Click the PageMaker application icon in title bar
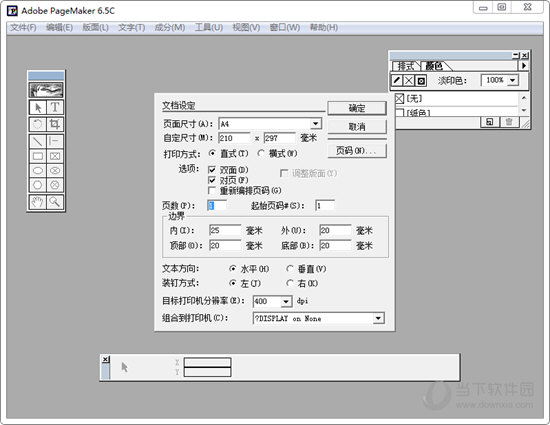Screen dimensions: 550x425 pyautogui.click(x=12, y=11)
